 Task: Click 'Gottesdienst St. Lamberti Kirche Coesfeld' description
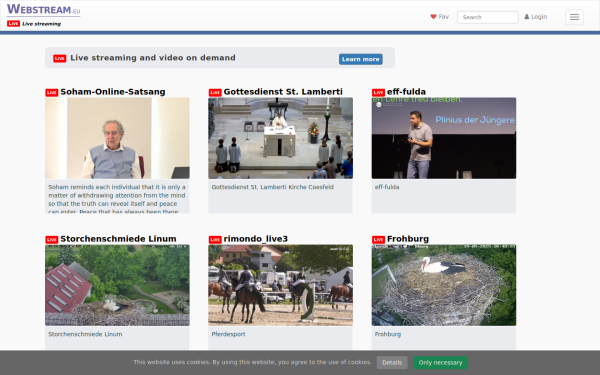[272, 187]
